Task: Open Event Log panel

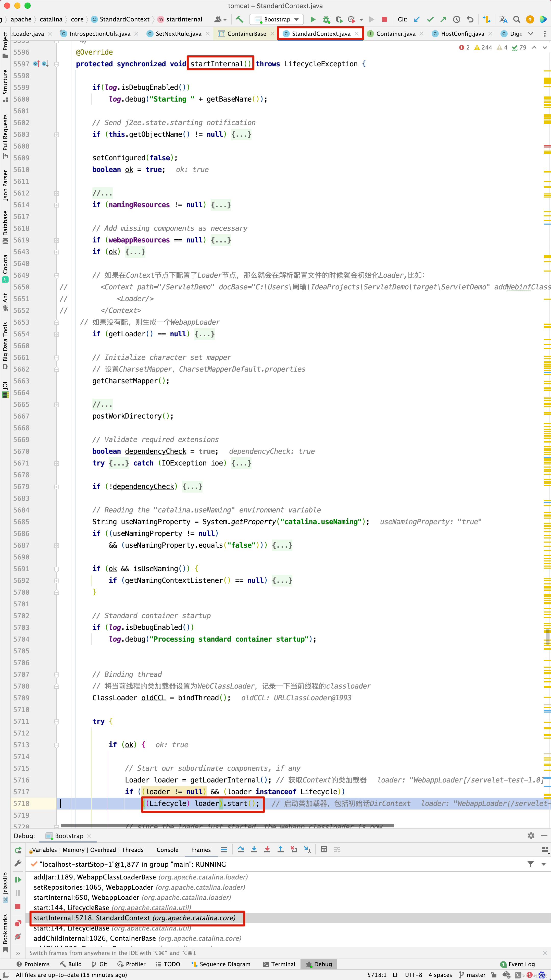Action: click(518, 964)
